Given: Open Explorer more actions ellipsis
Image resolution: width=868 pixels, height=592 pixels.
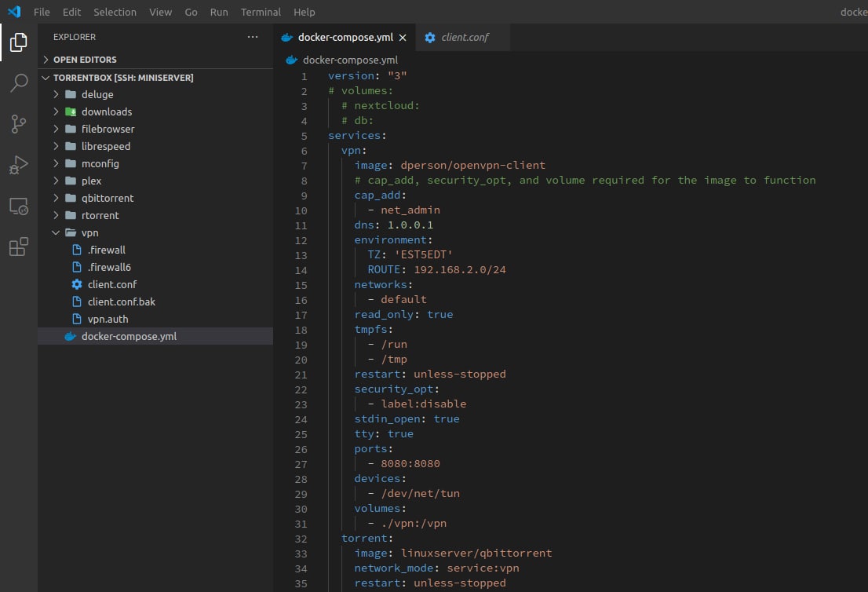Looking at the screenshot, I should pos(253,37).
